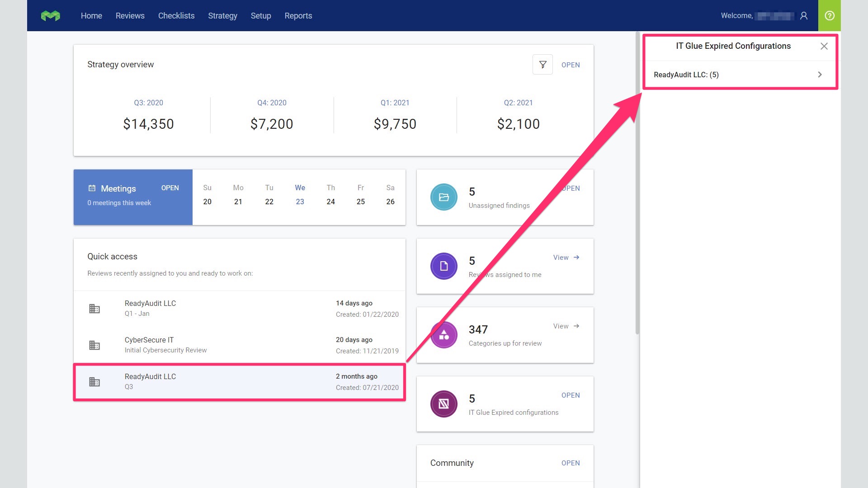
Task: Open the Checklists menu
Action: tap(176, 16)
